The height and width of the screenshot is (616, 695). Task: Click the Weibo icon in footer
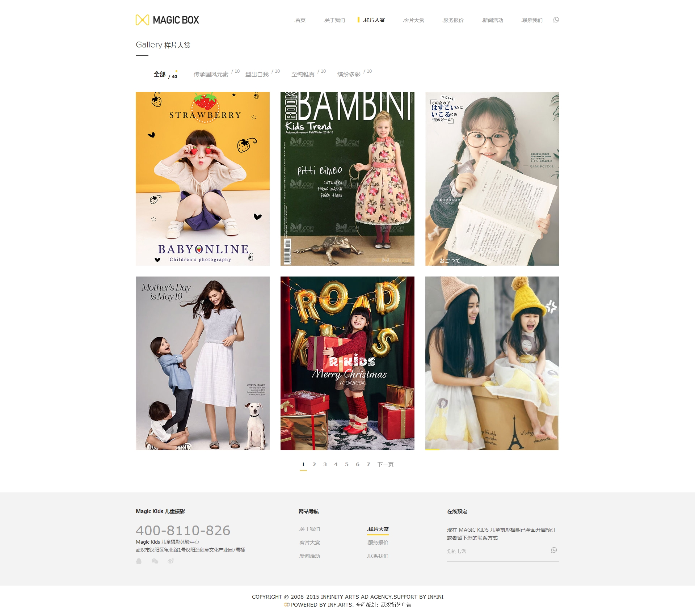171,561
